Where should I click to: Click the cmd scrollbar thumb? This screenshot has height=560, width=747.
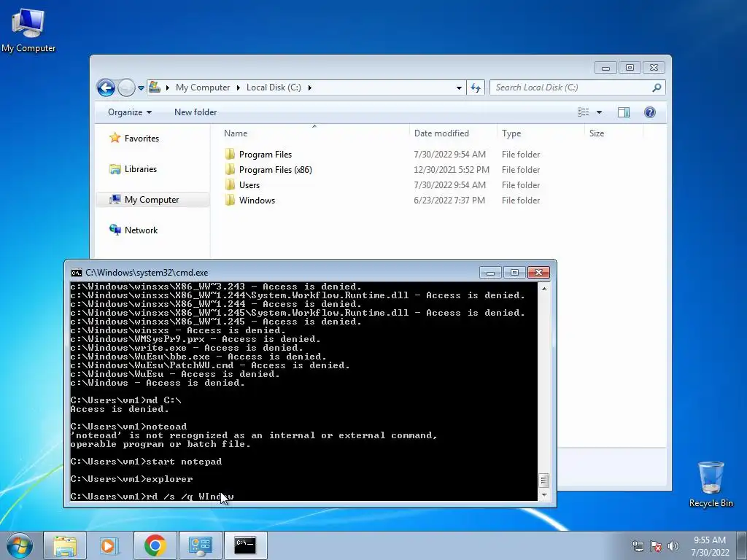(x=544, y=481)
